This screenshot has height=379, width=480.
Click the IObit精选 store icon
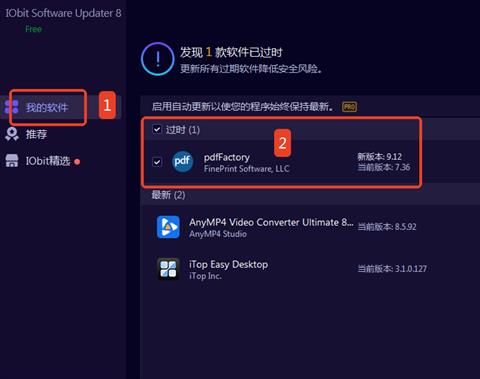pos(12,161)
